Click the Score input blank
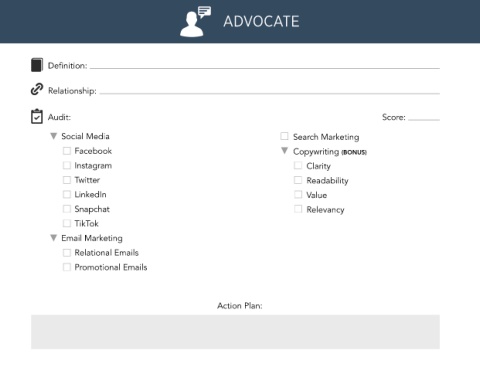The height and width of the screenshot is (371, 480). tap(424, 117)
